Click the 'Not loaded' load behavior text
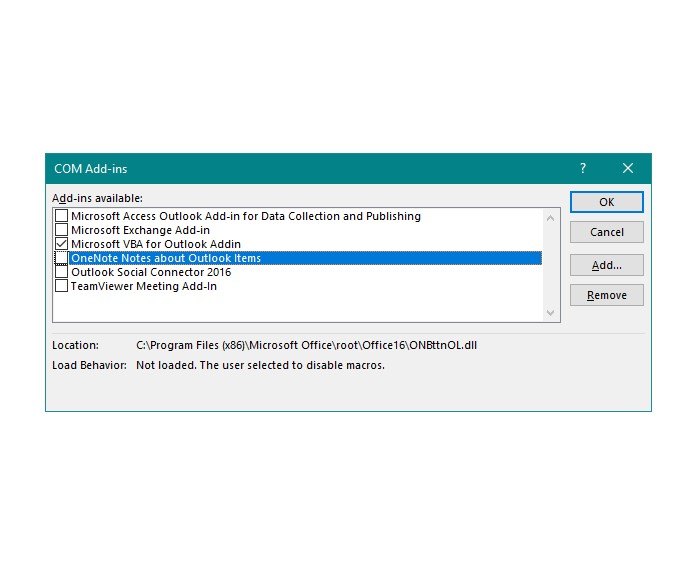Image resolution: width=696 pixels, height=564 pixels. click(260, 365)
